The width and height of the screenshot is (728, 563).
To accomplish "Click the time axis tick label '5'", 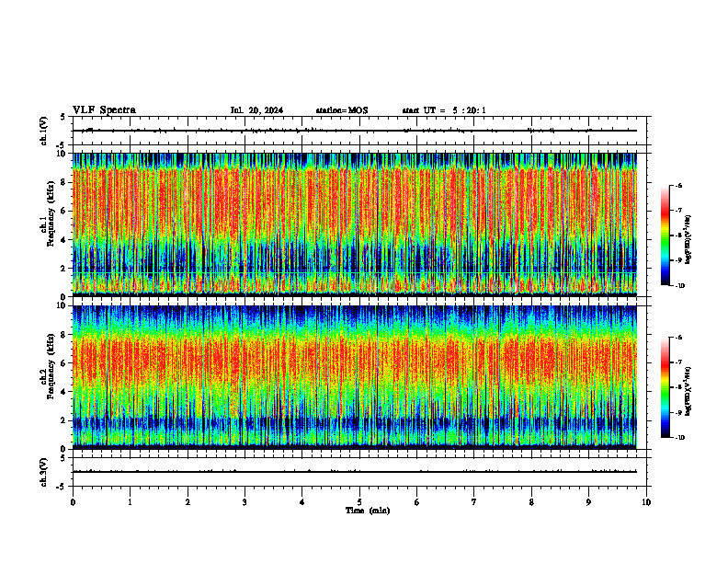I will 359,502.
